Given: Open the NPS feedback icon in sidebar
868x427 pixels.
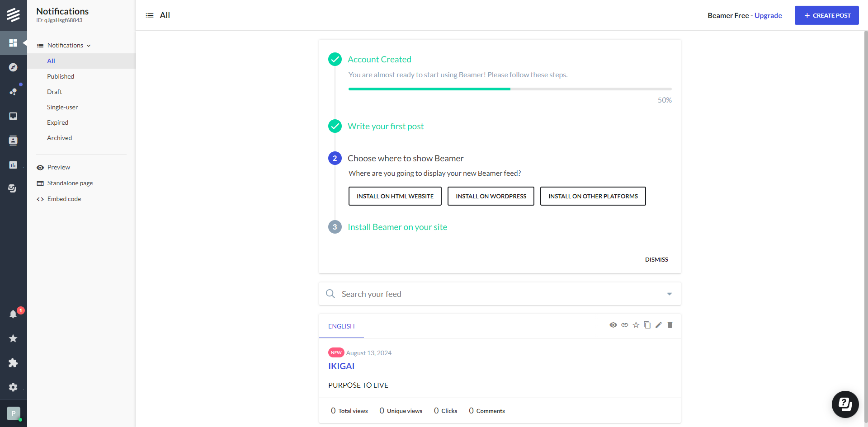Looking at the screenshot, I should click(13, 188).
